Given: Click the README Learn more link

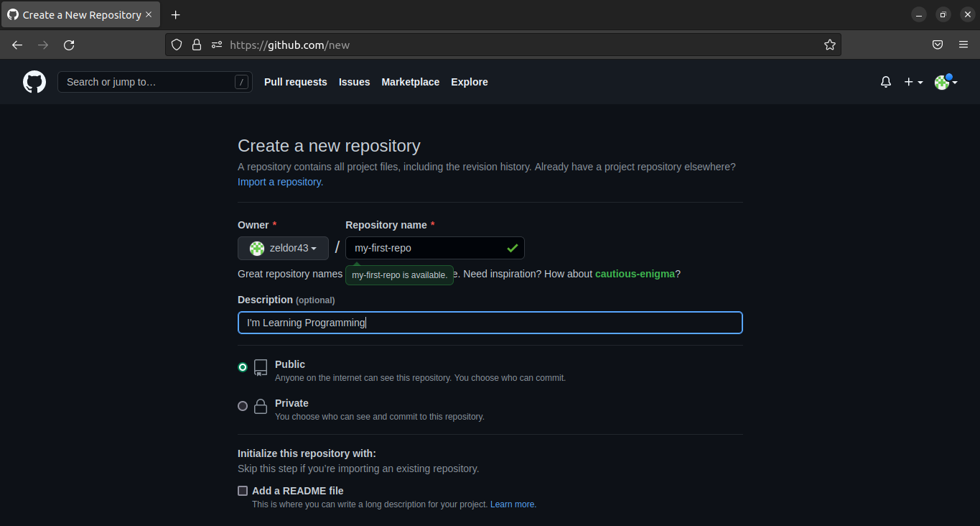Looking at the screenshot, I should coord(513,504).
